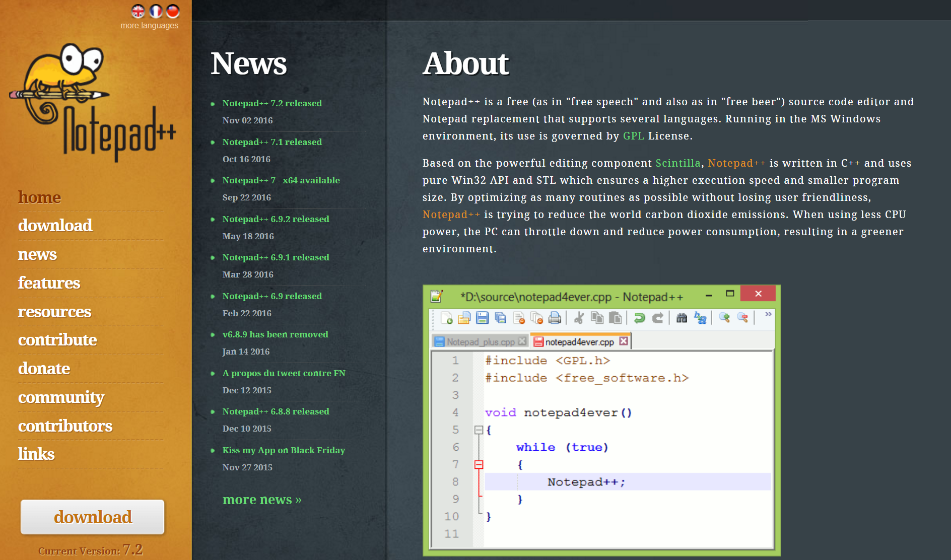
Task: Click the Save floppy disk icon
Action: click(x=482, y=318)
